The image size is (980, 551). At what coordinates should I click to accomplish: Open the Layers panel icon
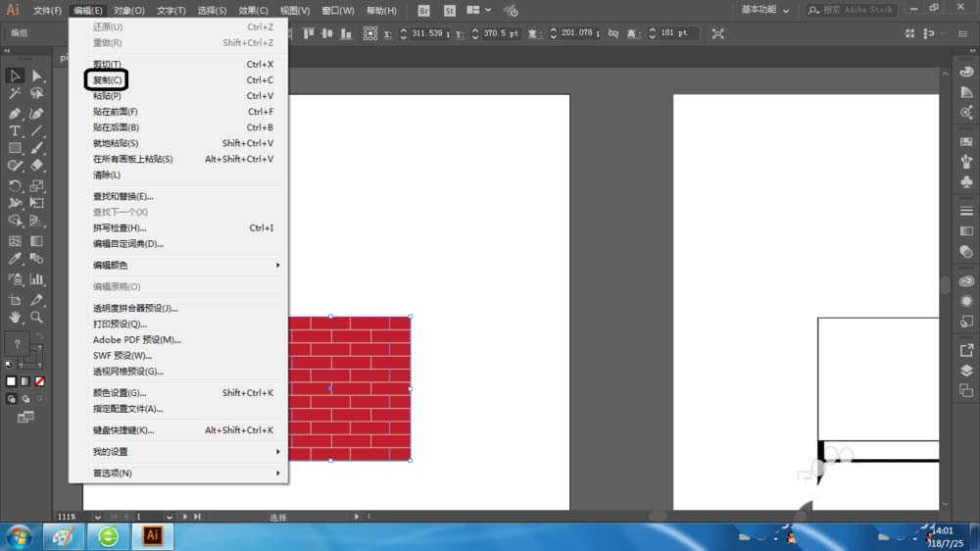(966, 370)
